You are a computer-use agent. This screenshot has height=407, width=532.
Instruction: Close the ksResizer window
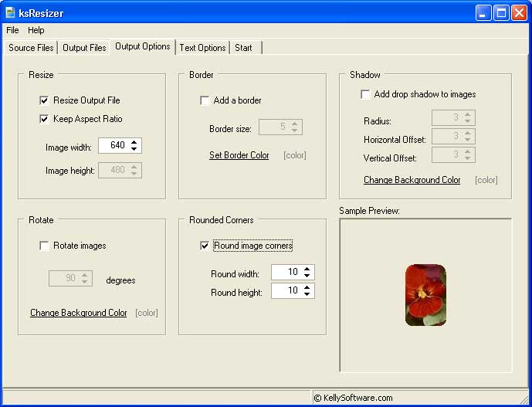(x=519, y=13)
